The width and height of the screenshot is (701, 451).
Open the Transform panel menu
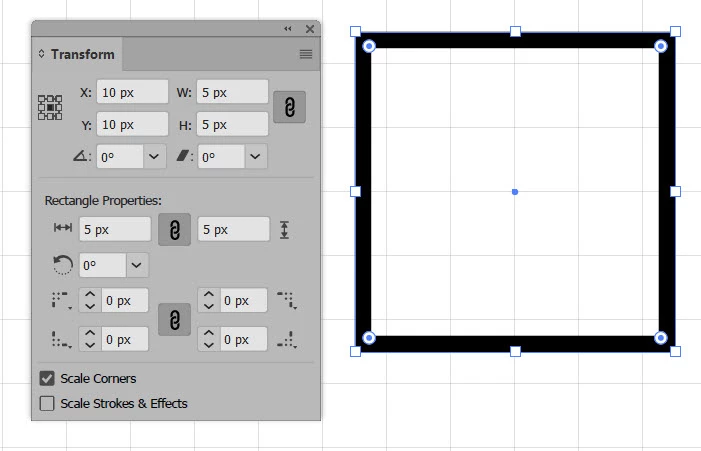pos(306,54)
